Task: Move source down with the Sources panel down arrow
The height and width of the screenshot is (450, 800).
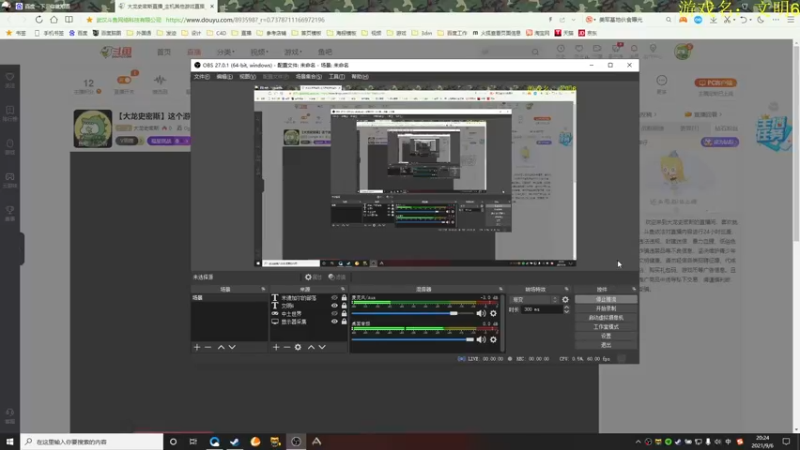Action: (322, 347)
